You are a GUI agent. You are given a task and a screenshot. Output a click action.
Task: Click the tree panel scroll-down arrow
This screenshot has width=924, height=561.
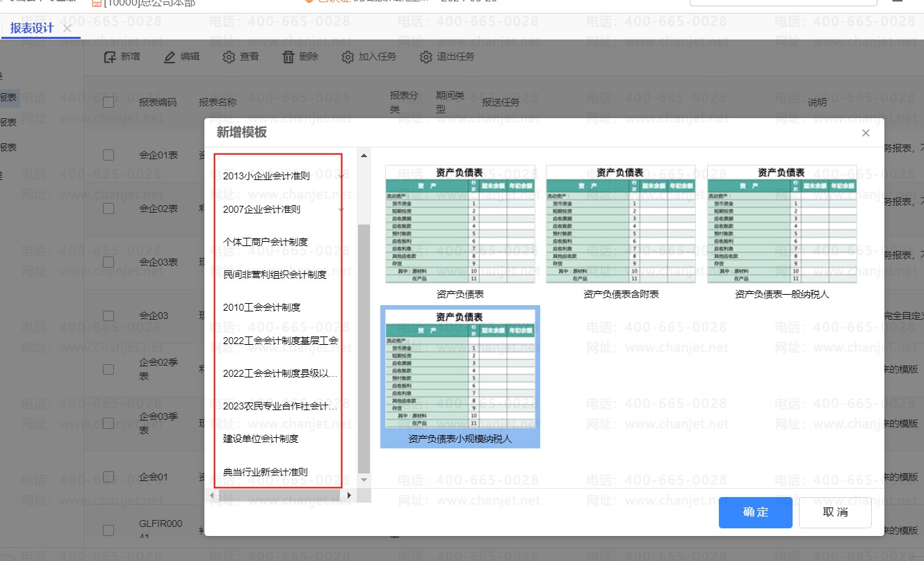pyautogui.click(x=364, y=480)
